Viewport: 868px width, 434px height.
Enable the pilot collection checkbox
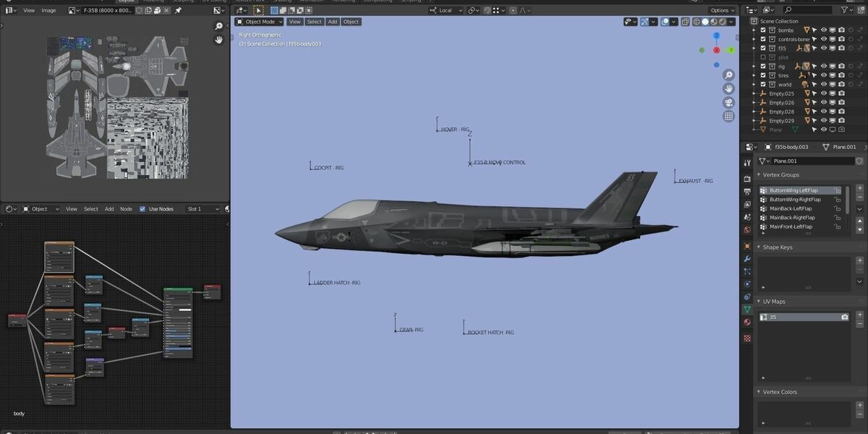point(762,57)
